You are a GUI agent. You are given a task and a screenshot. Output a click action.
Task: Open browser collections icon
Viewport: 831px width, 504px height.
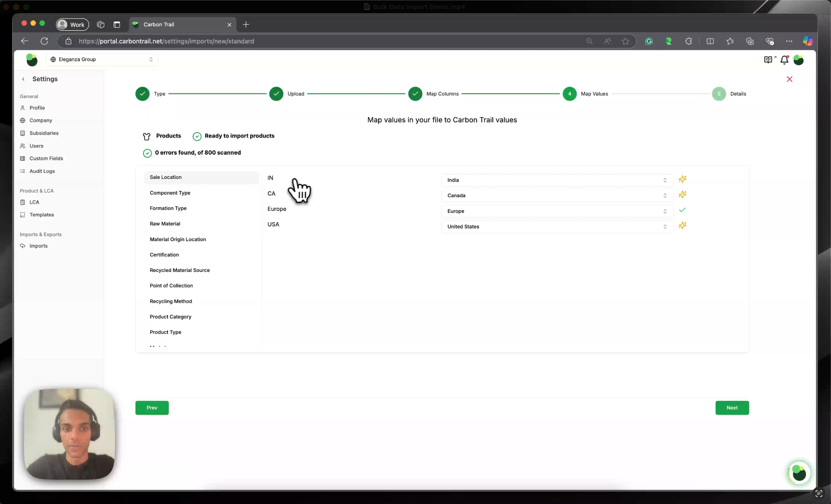750,41
